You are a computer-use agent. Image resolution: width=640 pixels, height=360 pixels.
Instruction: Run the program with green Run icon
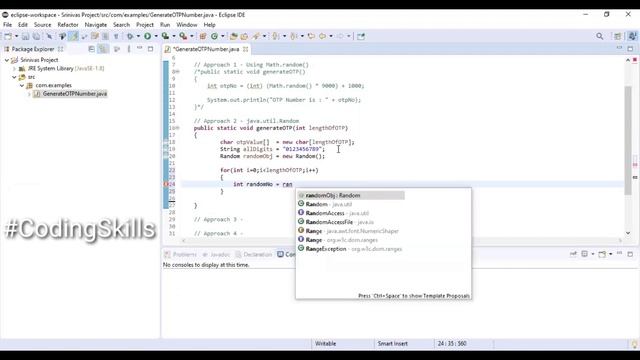[x=148, y=36]
